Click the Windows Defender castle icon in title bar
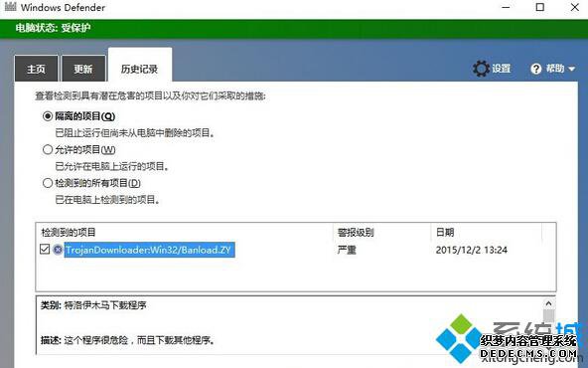The image size is (588, 368). click(x=11, y=6)
